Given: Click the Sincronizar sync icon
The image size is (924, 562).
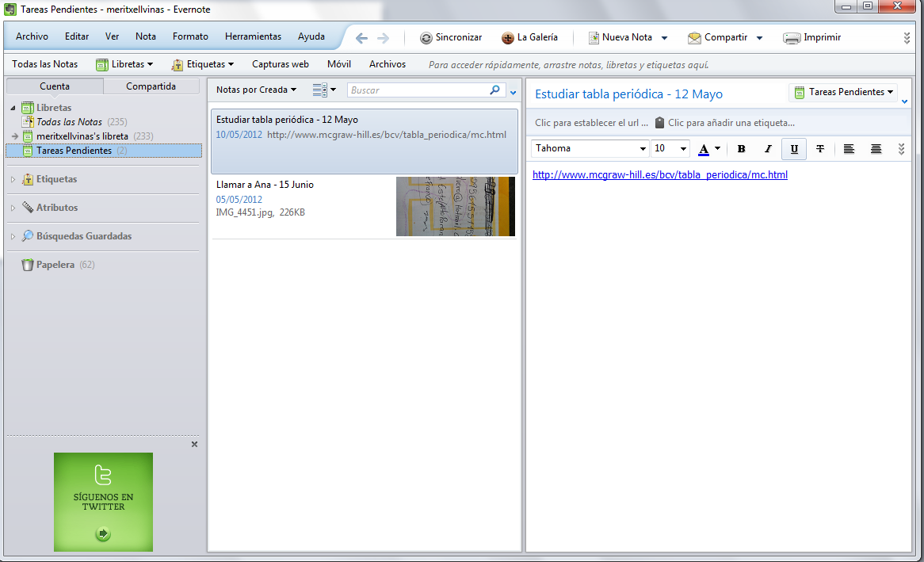Looking at the screenshot, I should (426, 38).
